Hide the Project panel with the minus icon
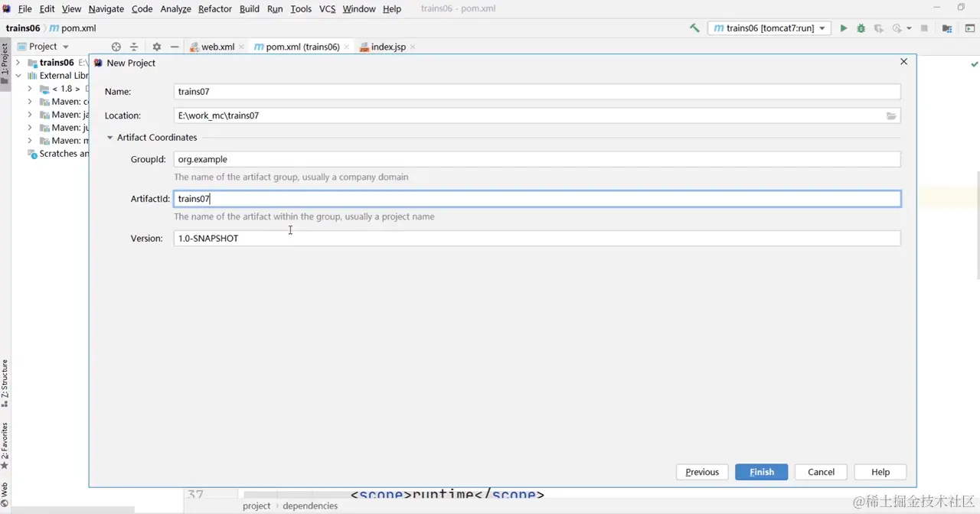980x514 pixels. (x=175, y=47)
